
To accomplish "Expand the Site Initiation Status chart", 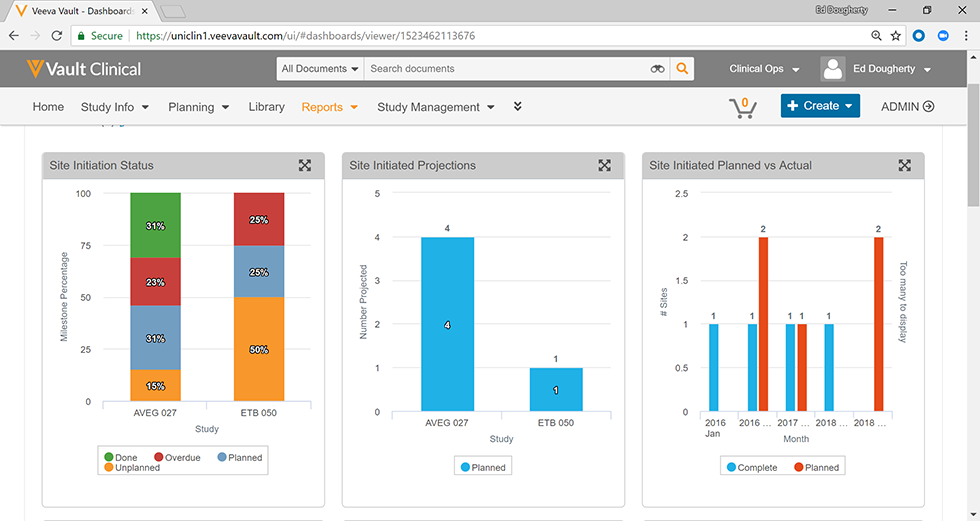I will (x=304, y=166).
